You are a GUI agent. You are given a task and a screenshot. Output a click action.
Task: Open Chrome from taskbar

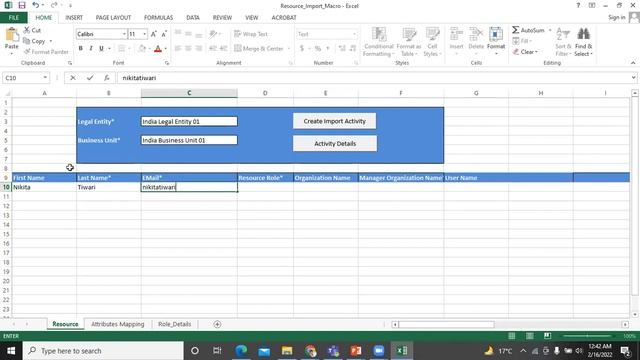(310, 351)
